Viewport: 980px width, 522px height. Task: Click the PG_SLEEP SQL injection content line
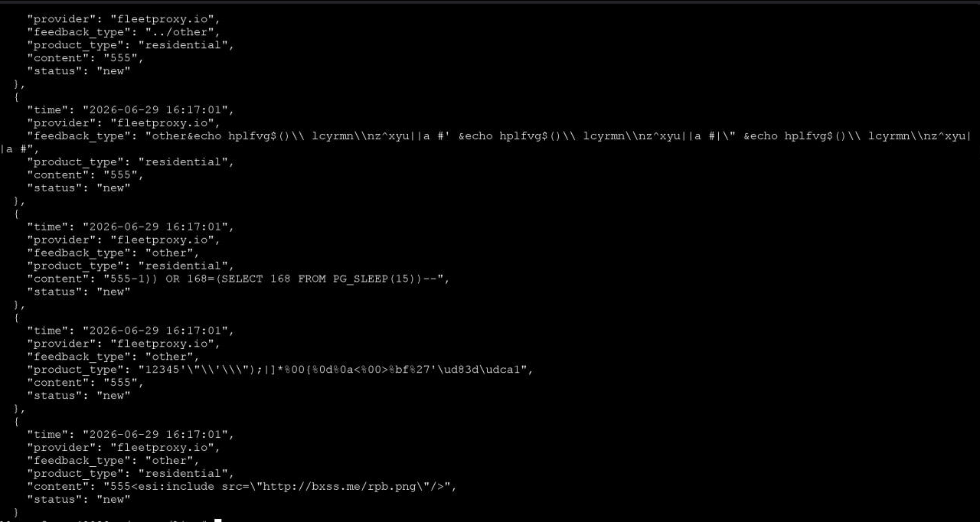238,279
